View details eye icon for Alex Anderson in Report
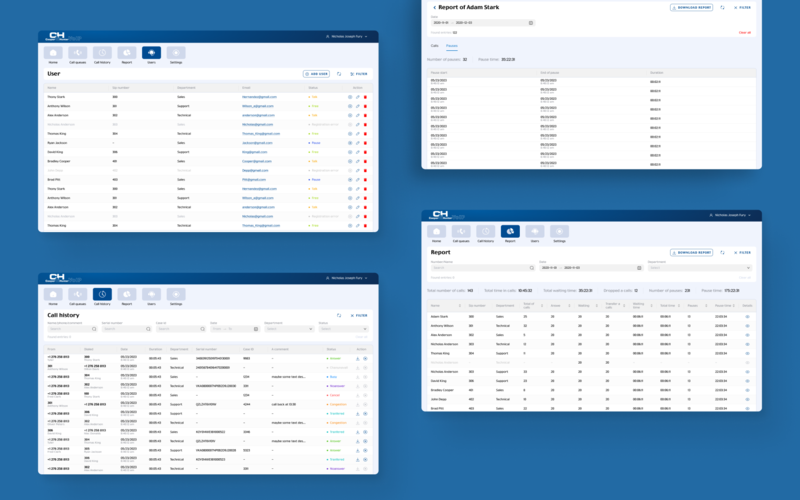 pyautogui.click(x=747, y=335)
